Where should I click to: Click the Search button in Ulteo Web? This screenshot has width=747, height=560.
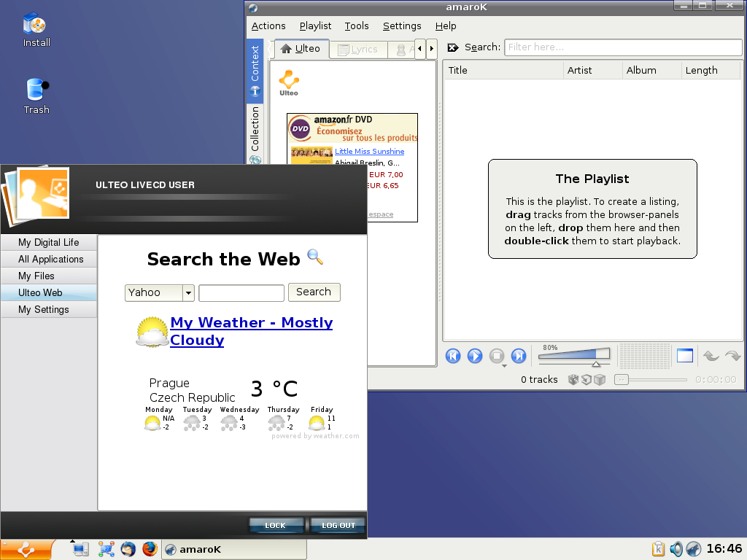point(314,292)
